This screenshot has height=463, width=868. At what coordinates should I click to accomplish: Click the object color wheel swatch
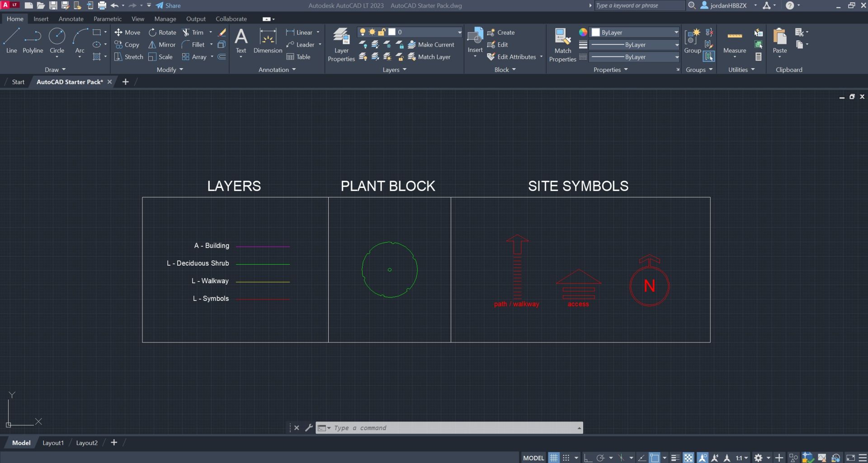point(583,32)
